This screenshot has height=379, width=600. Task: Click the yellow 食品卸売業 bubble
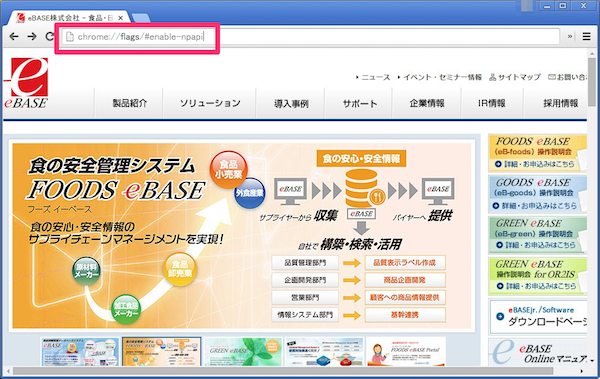[180, 270]
